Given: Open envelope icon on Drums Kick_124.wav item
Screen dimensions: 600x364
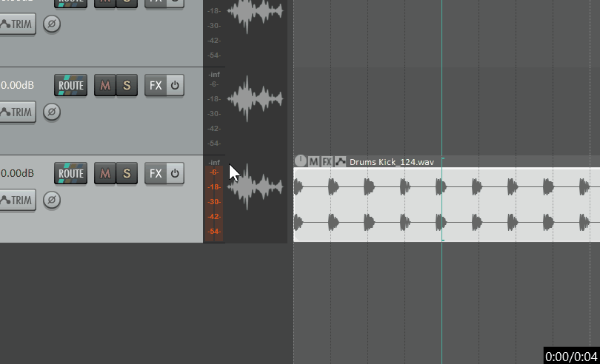Looking at the screenshot, I should coord(340,161).
